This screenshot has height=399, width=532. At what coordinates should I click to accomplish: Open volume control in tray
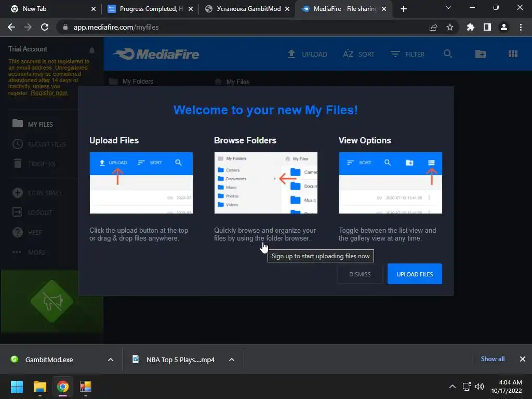(x=480, y=387)
